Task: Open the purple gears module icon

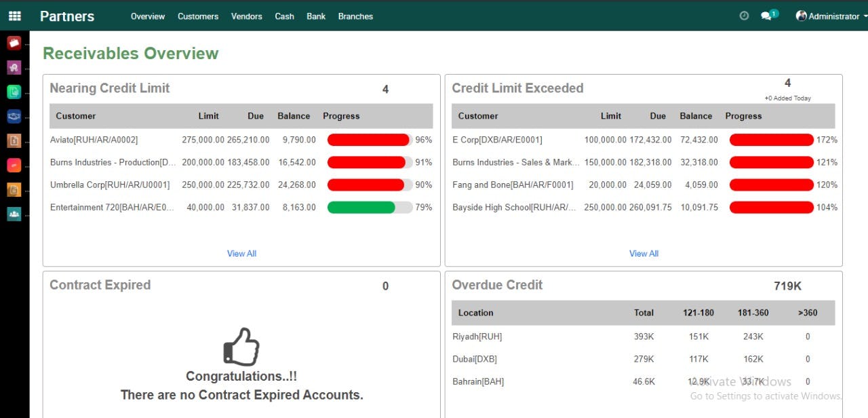Action: click(14, 67)
